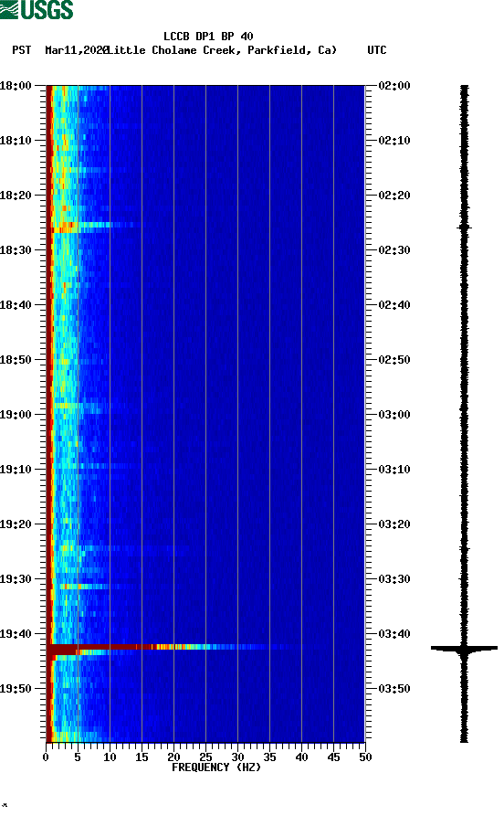Click the 02:30 UTC time label
504x815 pixels.
(394, 250)
